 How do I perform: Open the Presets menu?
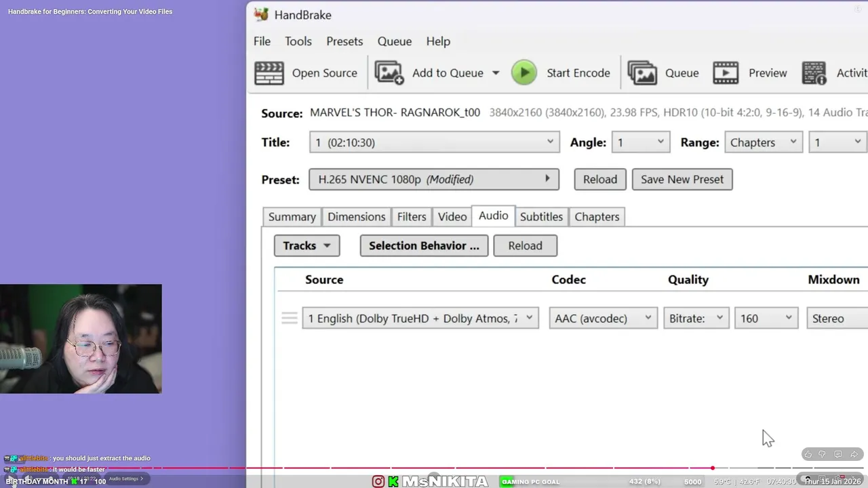coord(344,41)
